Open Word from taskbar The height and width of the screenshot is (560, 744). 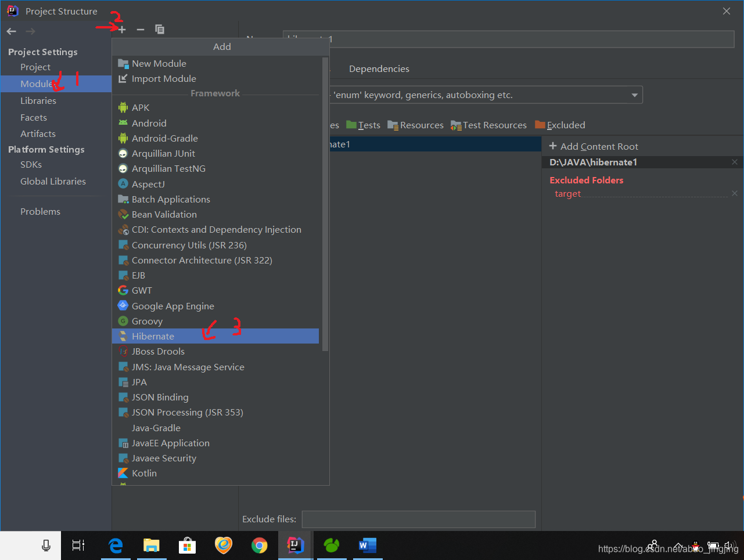point(368,545)
